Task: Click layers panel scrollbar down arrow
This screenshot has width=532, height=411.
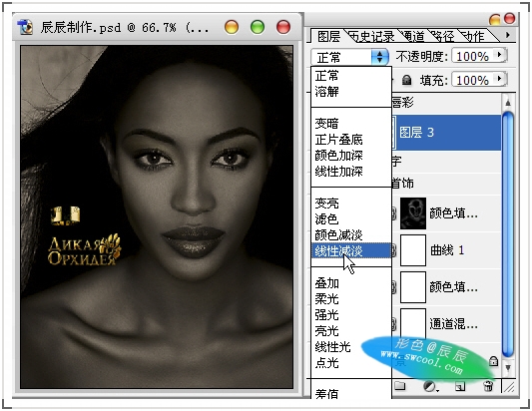Action: [x=508, y=368]
